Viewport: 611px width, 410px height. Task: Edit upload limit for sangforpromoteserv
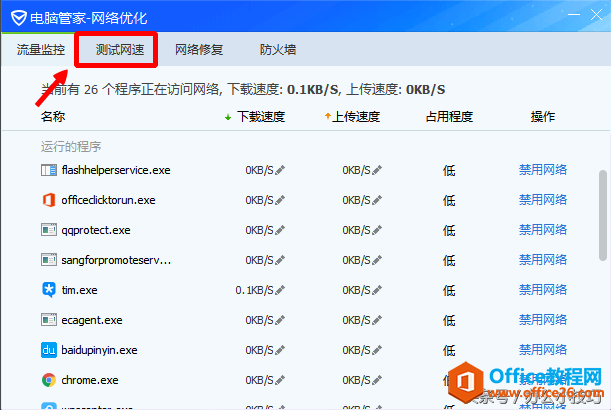pyautogui.click(x=377, y=260)
